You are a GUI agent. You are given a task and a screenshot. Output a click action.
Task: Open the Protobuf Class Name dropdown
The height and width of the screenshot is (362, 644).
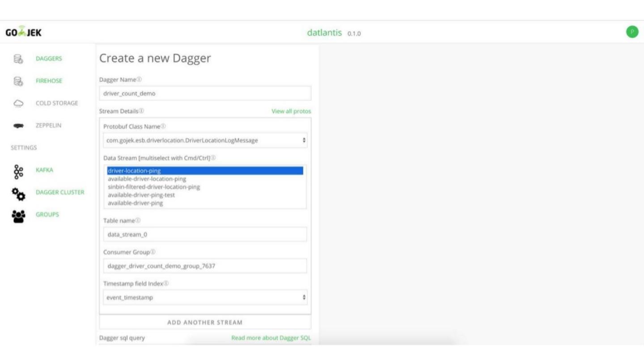point(205,140)
